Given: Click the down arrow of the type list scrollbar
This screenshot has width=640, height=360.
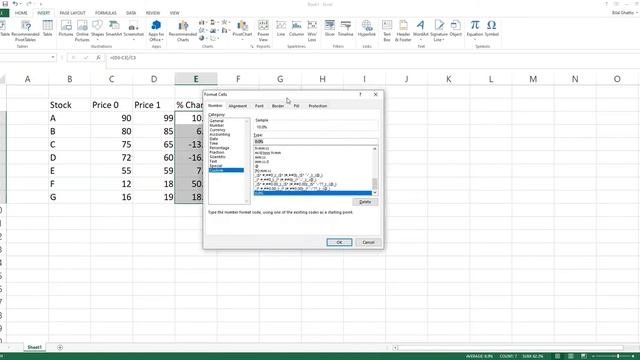Looking at the screenshot, I should 375,193.
